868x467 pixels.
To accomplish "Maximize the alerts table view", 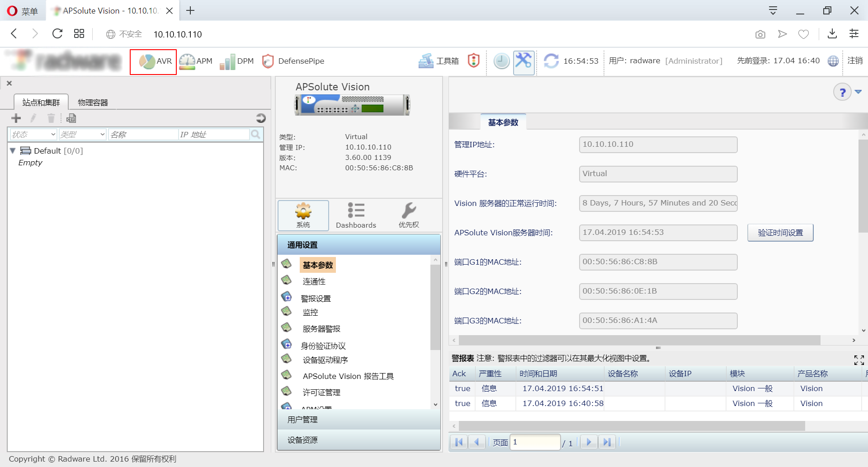I will 859,360.
